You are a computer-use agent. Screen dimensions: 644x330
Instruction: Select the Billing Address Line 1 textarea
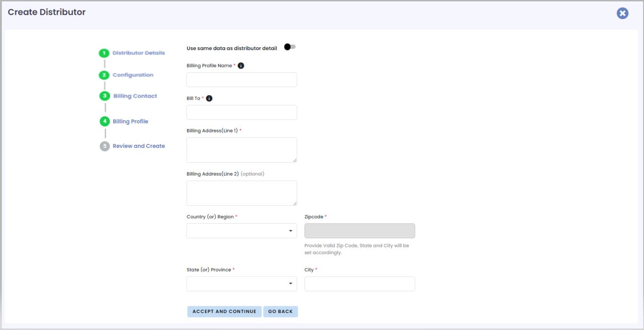[242, 150]
